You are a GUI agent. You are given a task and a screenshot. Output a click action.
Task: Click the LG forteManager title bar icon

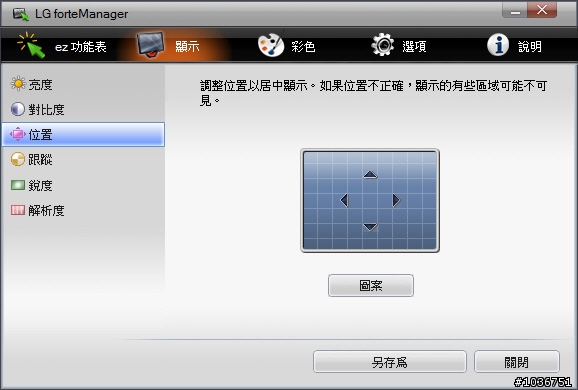[20, 14]
